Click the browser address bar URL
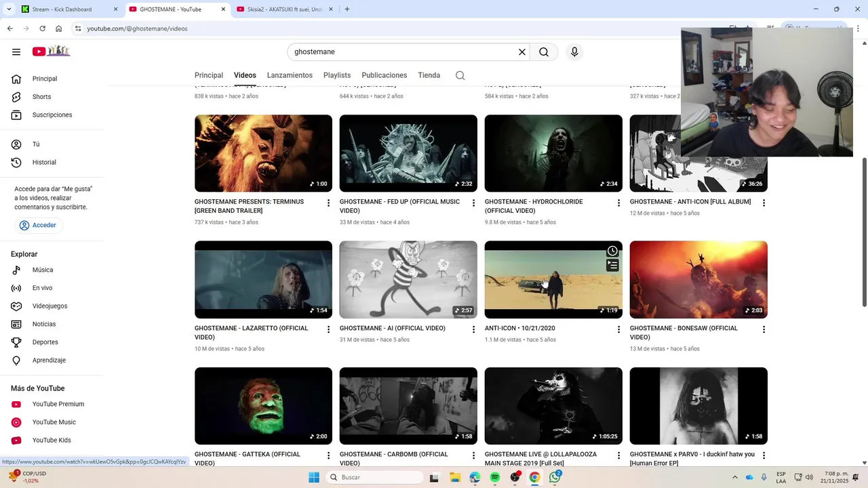The height and width of the screenshot is (488, 868). pyautogui.click(x=137, y=28)
